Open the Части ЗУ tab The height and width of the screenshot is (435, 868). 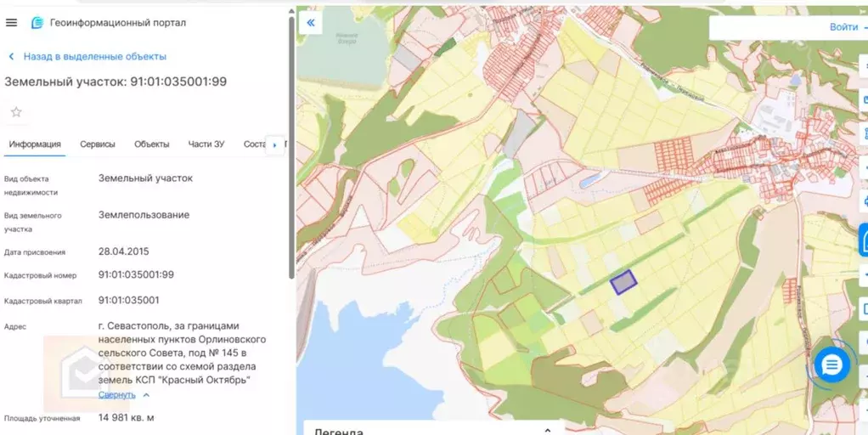(206, 144)
